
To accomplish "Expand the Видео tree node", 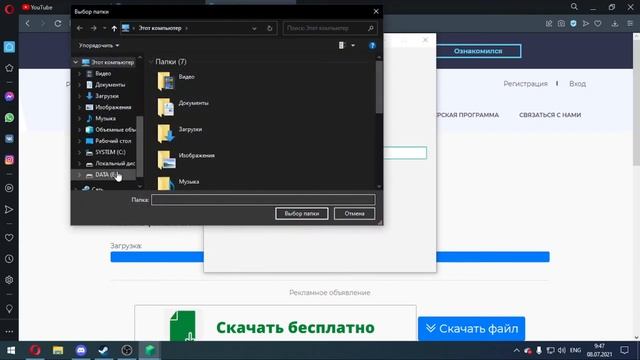I will click(x=80, y=73).
